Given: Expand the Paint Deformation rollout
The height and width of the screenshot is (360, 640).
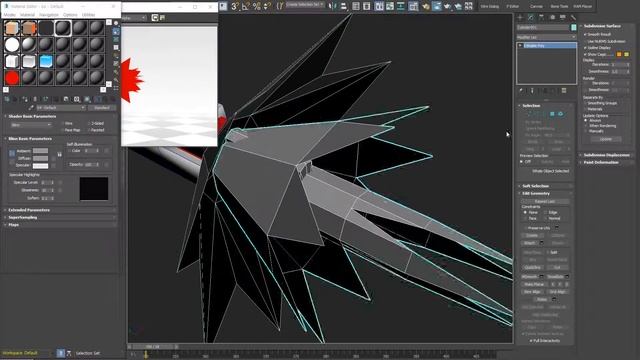Looking at the screenshot, I should 601,162.
